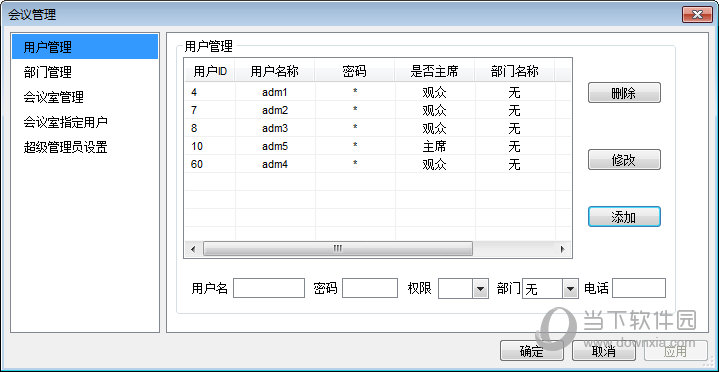Click the 观众 cell of adm4
Screen dimensions: 720x372
[434, 164]
